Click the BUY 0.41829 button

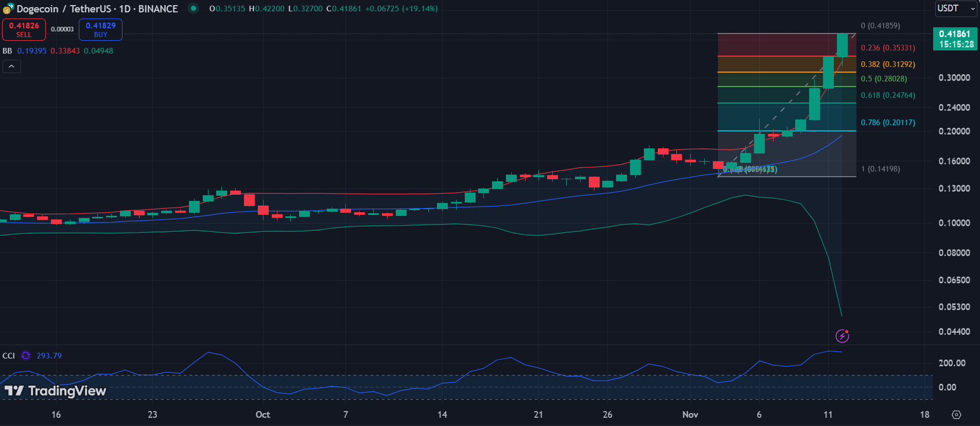pyautogui.click(x=100, y=29)
